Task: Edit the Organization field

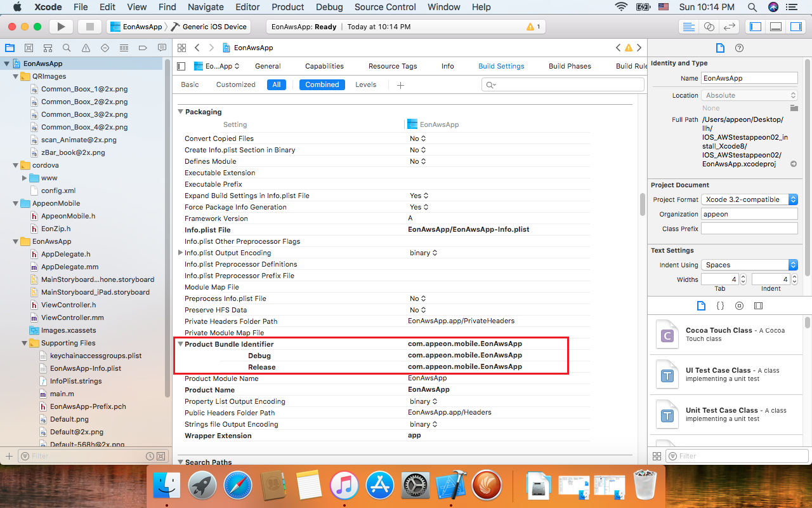Action: 749,214
